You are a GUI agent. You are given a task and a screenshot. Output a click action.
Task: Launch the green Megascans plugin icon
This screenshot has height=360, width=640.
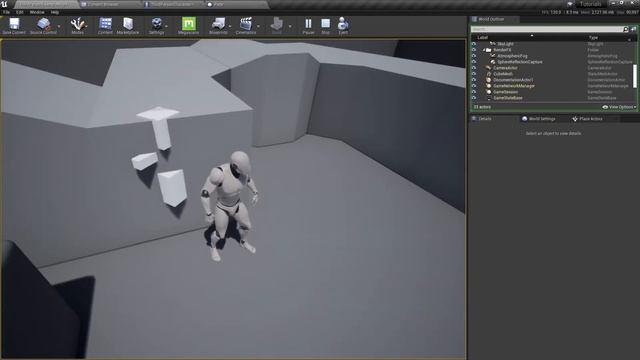189,24
